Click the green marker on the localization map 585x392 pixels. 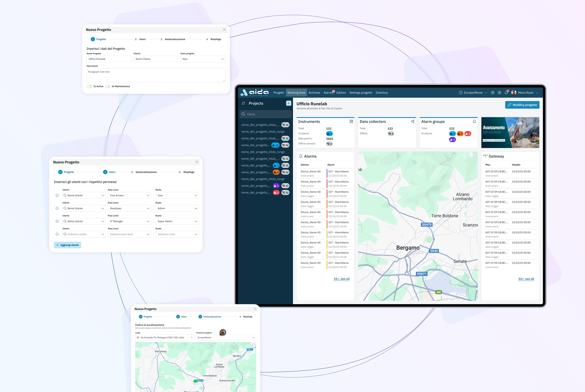point(196,381)
